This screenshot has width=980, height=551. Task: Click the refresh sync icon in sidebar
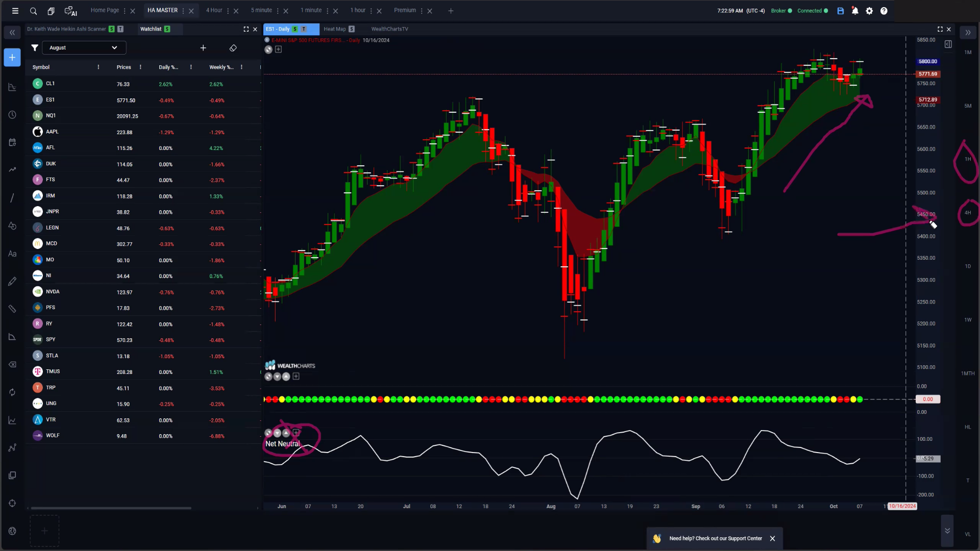[x=12, y=392]
